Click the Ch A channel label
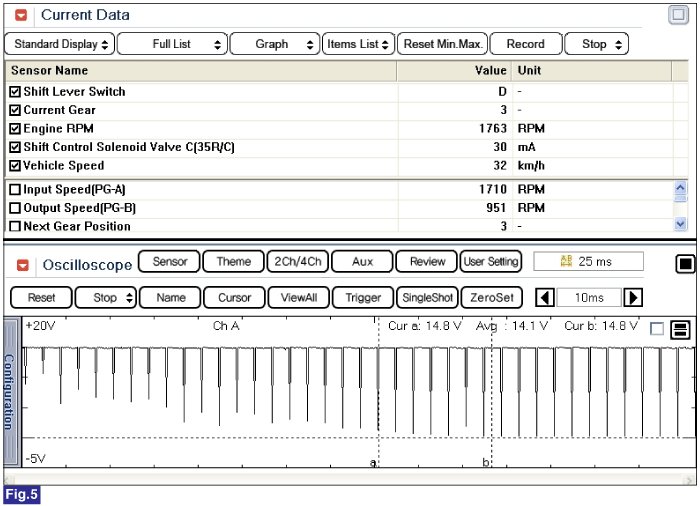 (226, 326)
